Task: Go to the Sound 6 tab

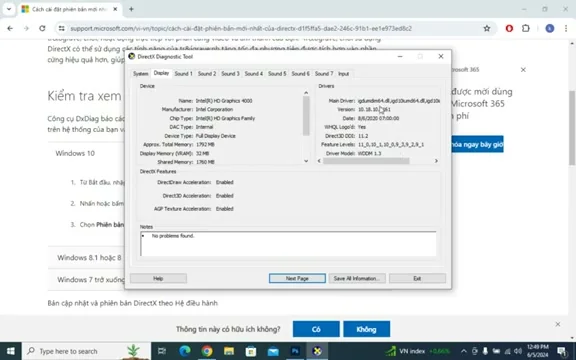Action: click(300, 74)
